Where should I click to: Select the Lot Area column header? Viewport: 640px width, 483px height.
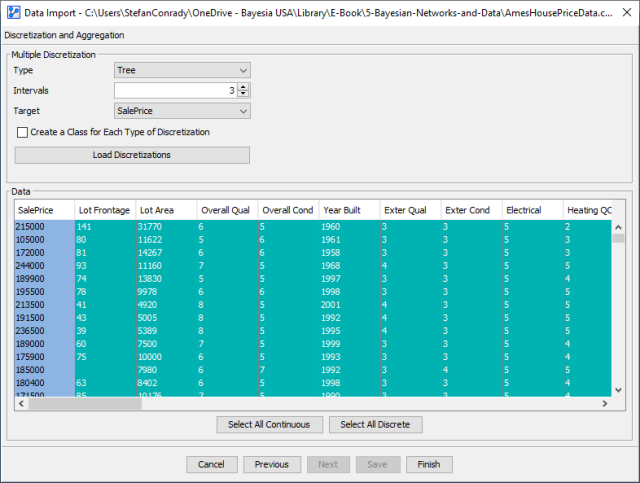point(166,210)
